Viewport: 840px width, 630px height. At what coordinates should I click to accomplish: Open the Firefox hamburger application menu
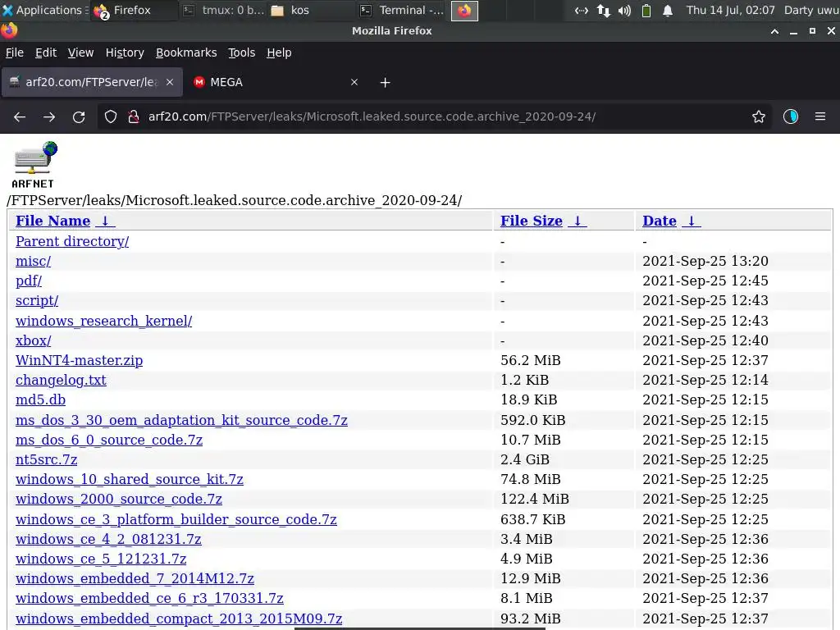(x=820, y=116)
